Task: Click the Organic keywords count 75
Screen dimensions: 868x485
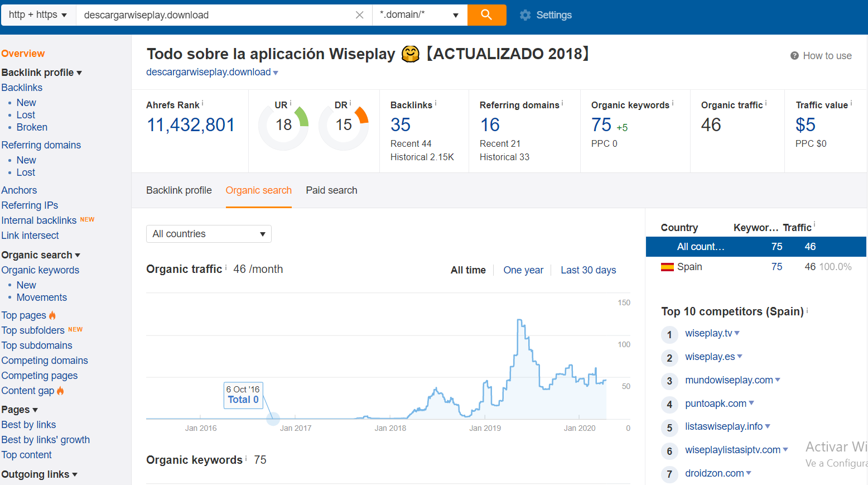Action: coord(601,125)
